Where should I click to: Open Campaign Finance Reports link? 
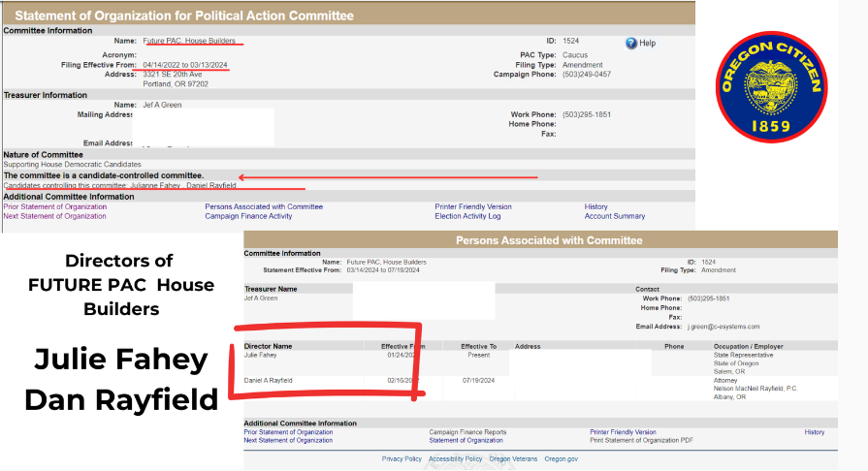pos(467,432)
